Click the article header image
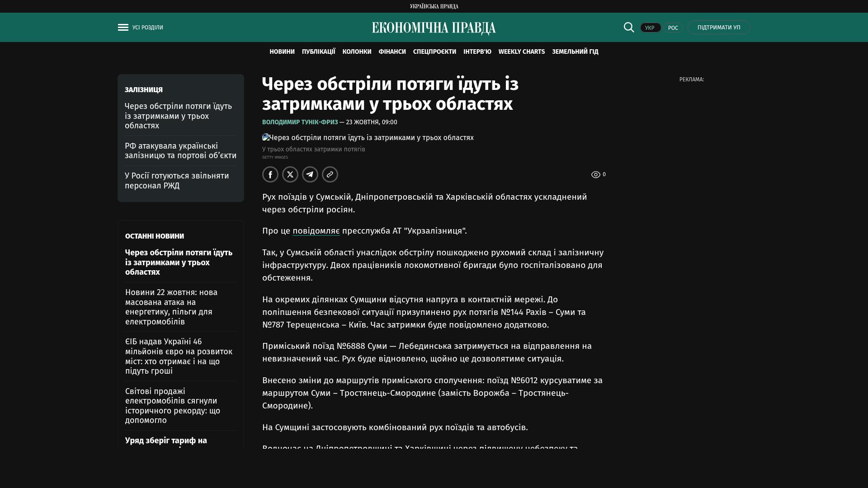The height and width of the screenshot is (488, 868). pyautogui.click(x=368, y=138)
